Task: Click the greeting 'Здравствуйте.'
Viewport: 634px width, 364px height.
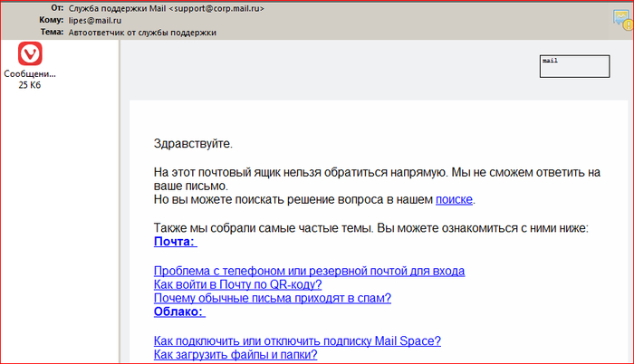Action: pyautogui.click(x=193, y=144)
